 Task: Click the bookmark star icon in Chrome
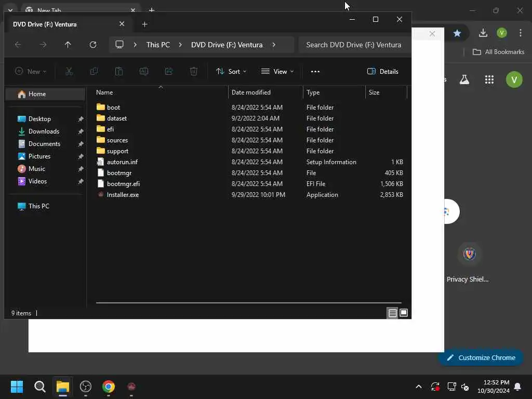pyautogui.click(x=457, y=33)
